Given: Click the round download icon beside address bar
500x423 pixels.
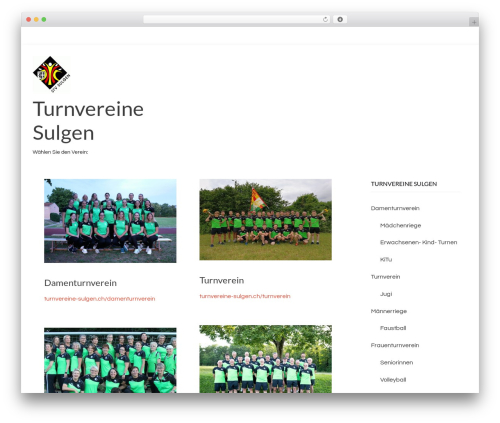Looking at the screenshot, I should click(x=340, y=20).
